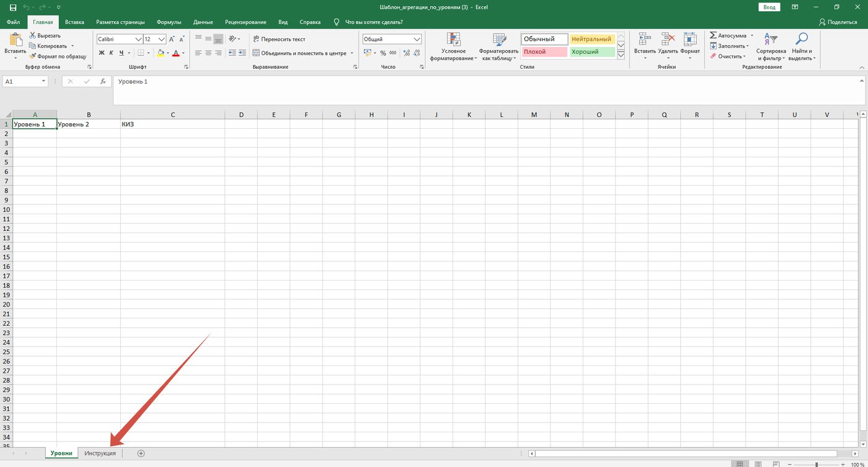The width and height of the screenshot is (868, 467).
Task: Click the Save icon in quick access toolbar
Action: [x=13, y=7]
